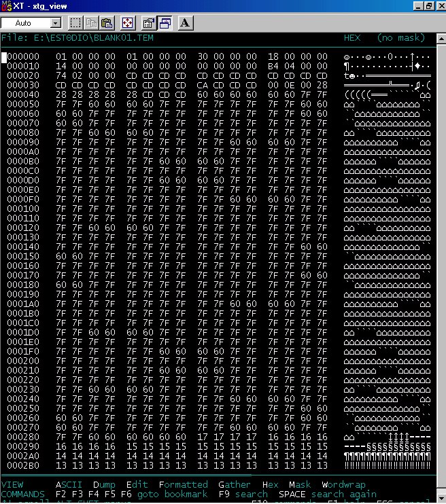Click offset 000200 row address
Viewport: 446px width, 504px height.
(x=23, y=361)
